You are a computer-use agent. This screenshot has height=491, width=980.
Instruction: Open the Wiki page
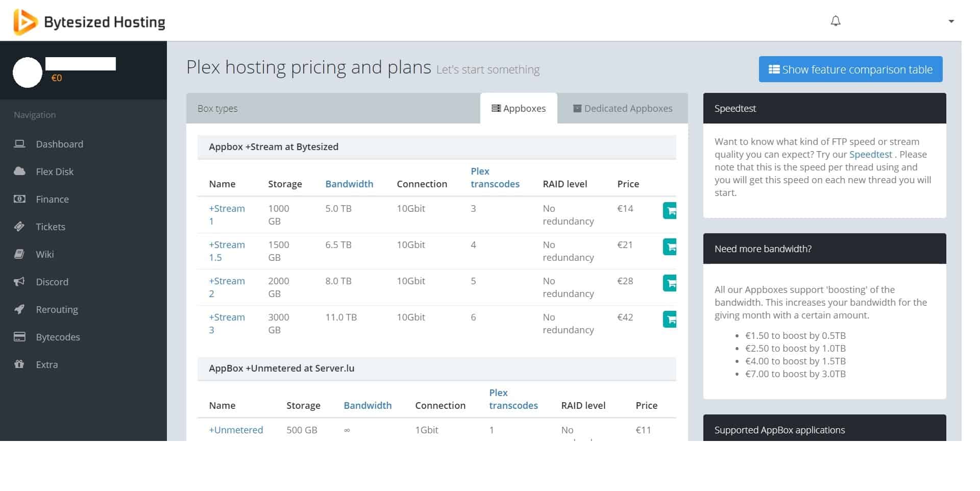(45, 254)
